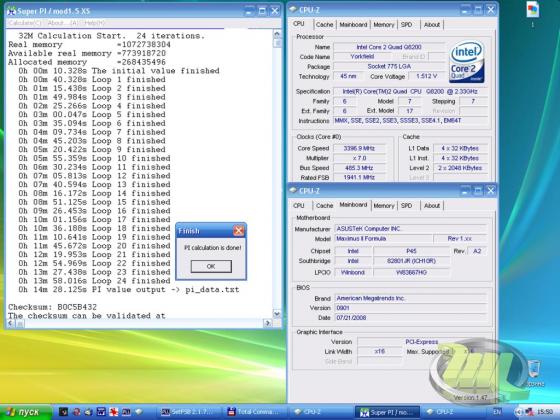This screenshot has width=560, height=420.
Task: Click the Checksum: B0C5B432 line
Action: pos(52,307)
